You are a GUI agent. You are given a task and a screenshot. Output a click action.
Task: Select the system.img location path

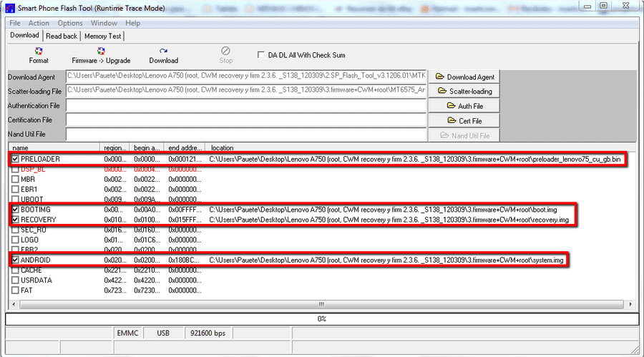coord(386,260)
